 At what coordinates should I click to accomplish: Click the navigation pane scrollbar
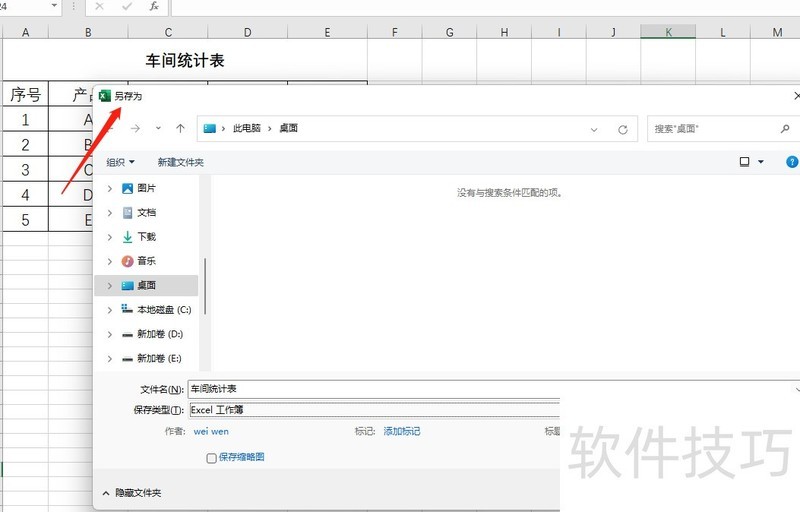[205, 286]
